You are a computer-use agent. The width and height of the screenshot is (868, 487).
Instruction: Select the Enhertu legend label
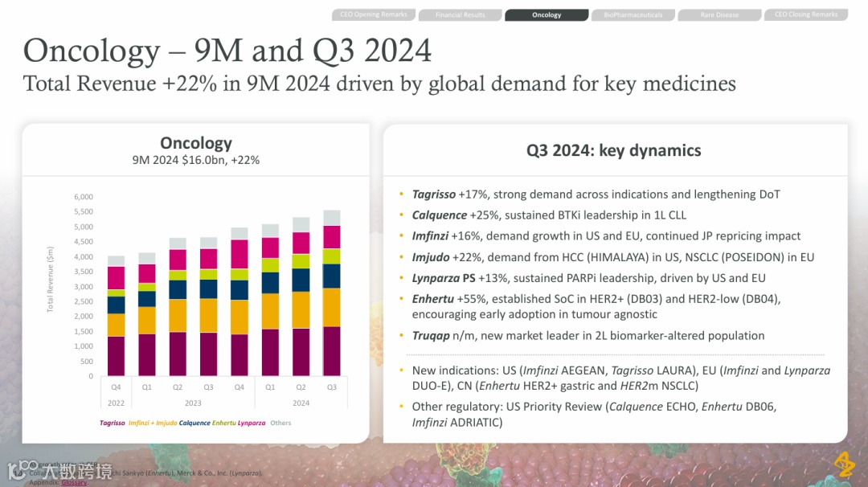tap(223, 423)
